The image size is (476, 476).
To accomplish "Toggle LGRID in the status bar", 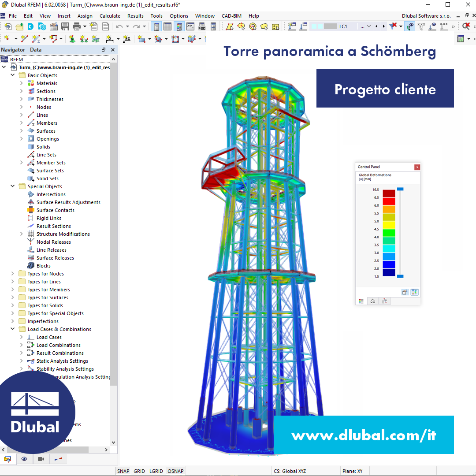I will [156, 471].
